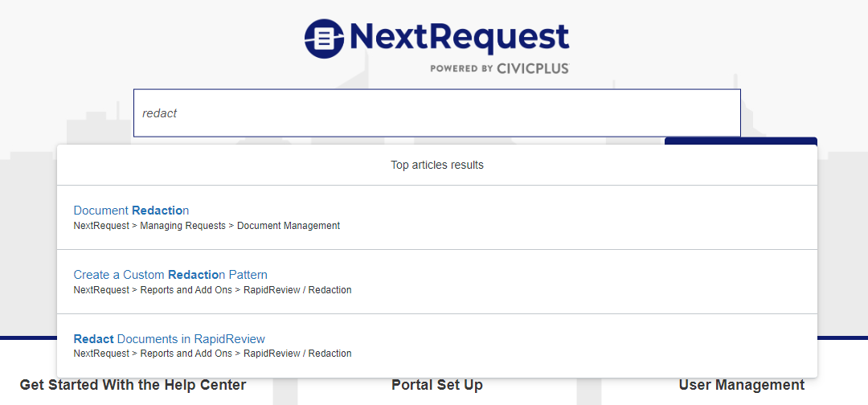This screenshot has width=868, height=405.
Task: Focus the search field containing 'redact'
Action: tap(436, 112)
